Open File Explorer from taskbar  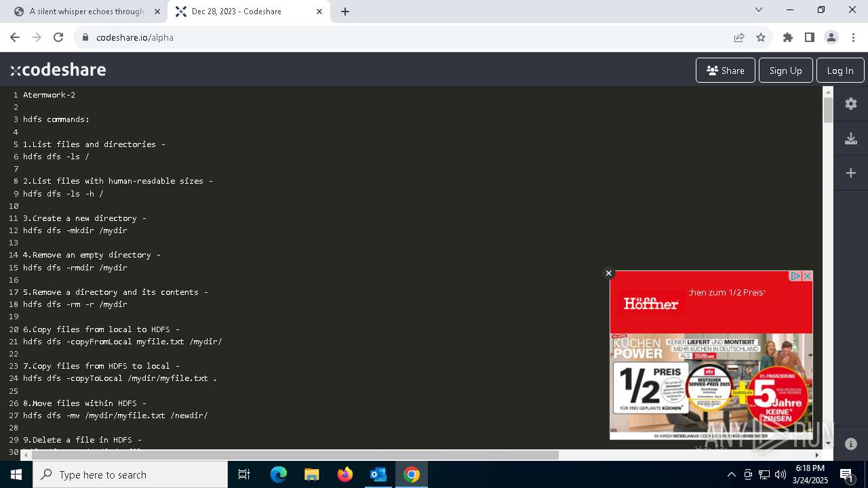pyautogui.click(x=311, y=474)
